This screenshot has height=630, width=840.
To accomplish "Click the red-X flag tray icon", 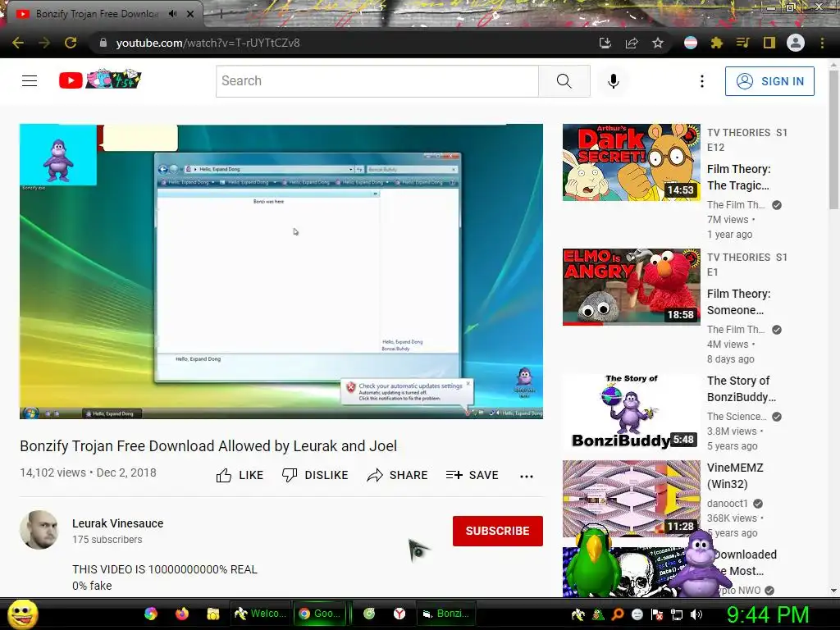I will [x=657, y=614].
